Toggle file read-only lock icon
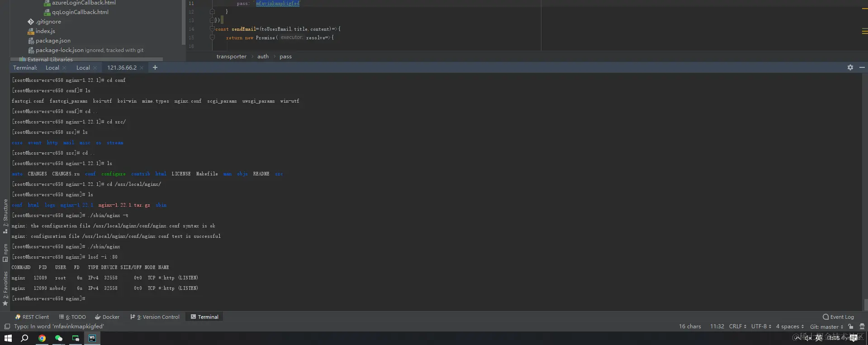The image size is (868, 345). tap(851, 326)
